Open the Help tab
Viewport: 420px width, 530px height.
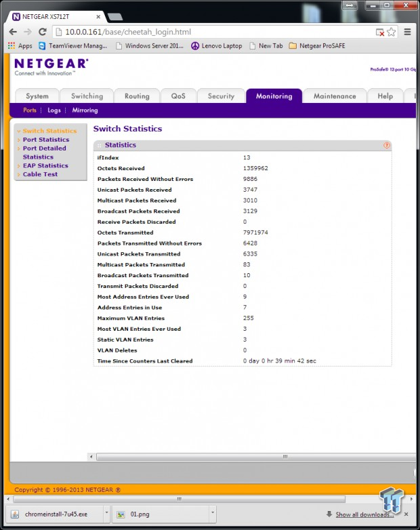point(385,96)
